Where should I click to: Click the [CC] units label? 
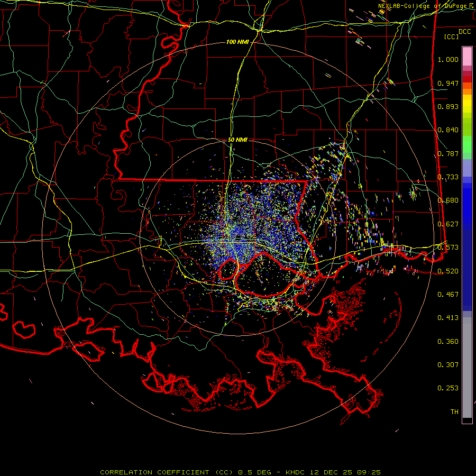click(x=452, y=36)
